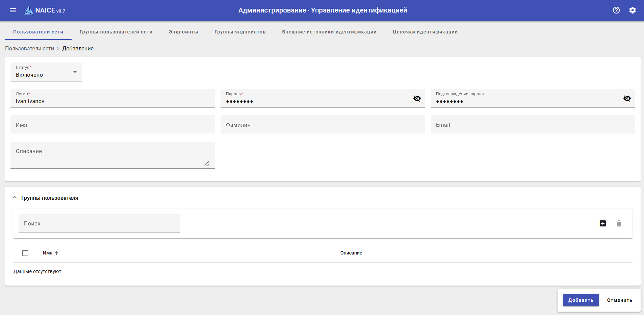Follow the Пользователи сети breadcrumb link

point(29,48)
